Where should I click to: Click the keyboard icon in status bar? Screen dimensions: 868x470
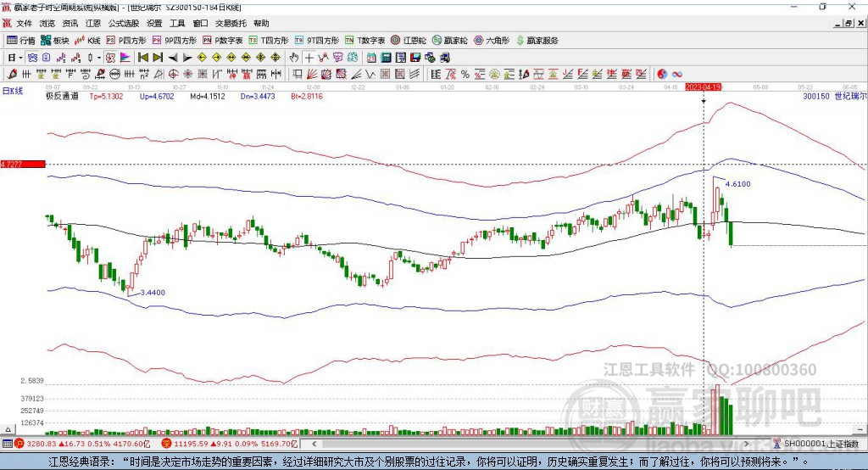pyautogui.click(x=7, y=444)
